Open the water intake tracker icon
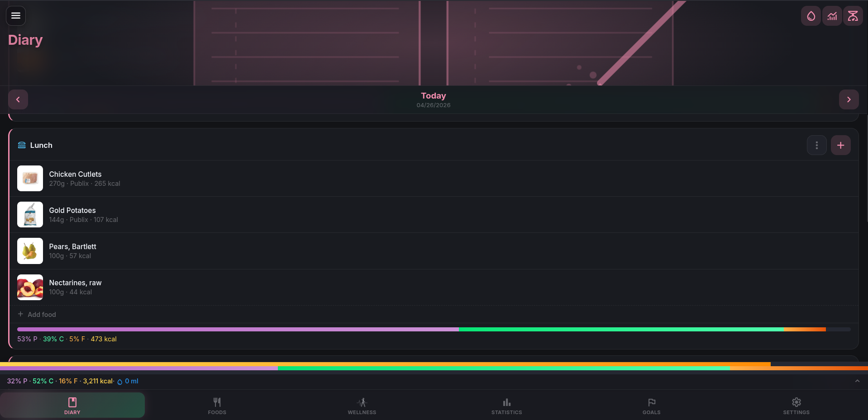Screen dimensions: 868x420 click(811, 16)
